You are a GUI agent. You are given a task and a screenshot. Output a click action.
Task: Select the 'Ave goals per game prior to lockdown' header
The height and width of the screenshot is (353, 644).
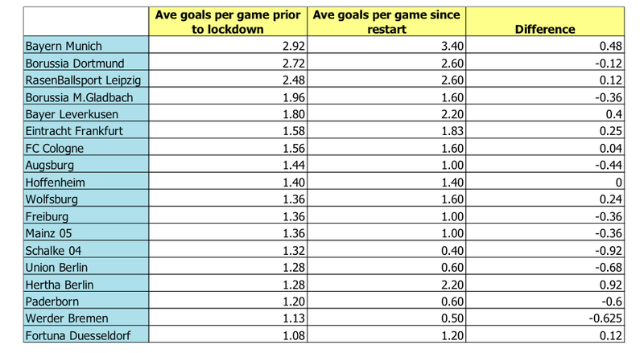[228, 22]
